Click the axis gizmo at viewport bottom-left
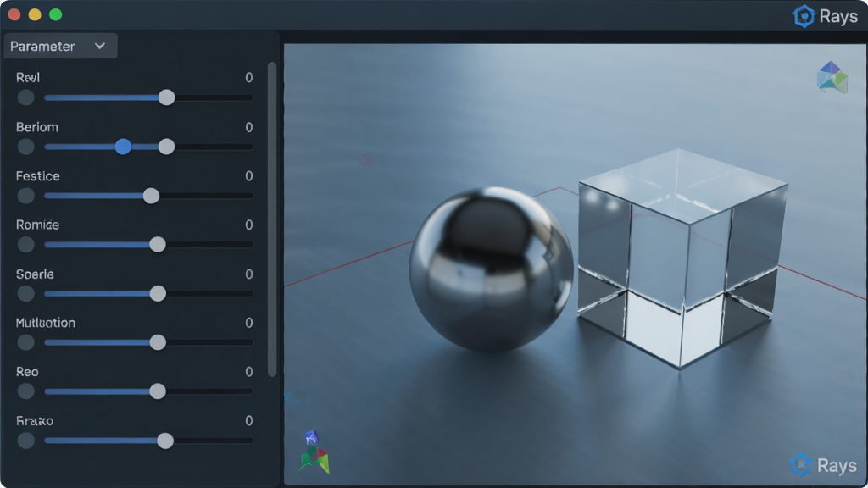This screenshot has width=868, height=488. point(314,452)
